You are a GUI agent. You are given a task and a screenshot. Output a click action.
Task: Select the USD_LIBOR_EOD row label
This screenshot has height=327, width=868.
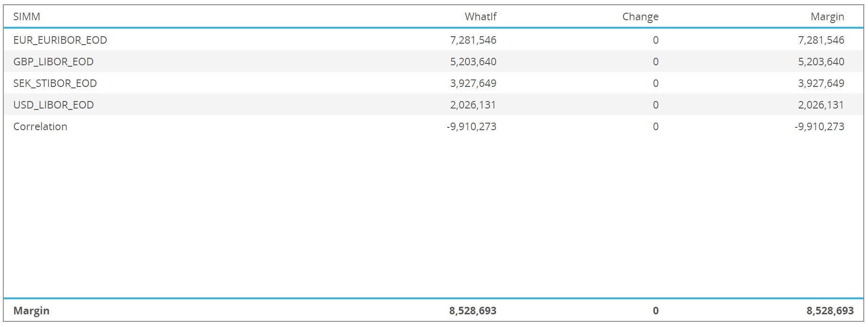tap(53, 105)
